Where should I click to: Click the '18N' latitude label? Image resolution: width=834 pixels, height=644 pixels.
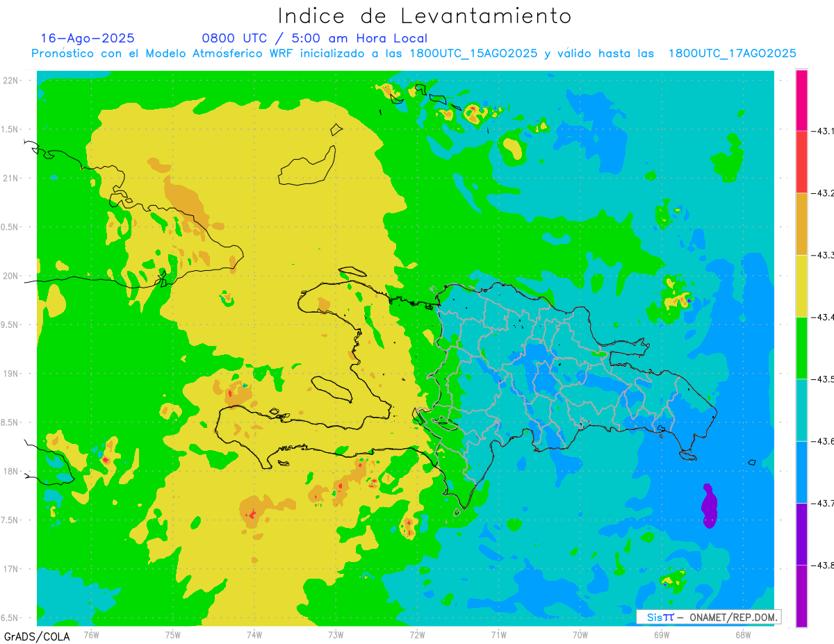(x=12, y=471)
